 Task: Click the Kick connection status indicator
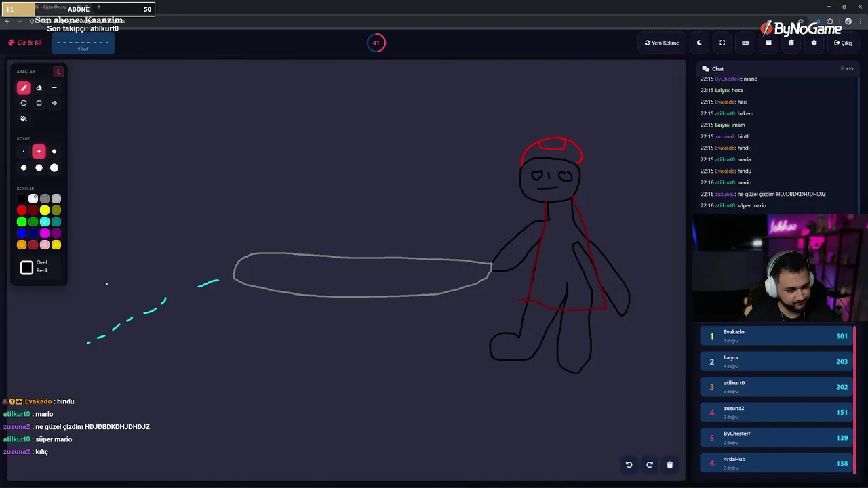847,69
